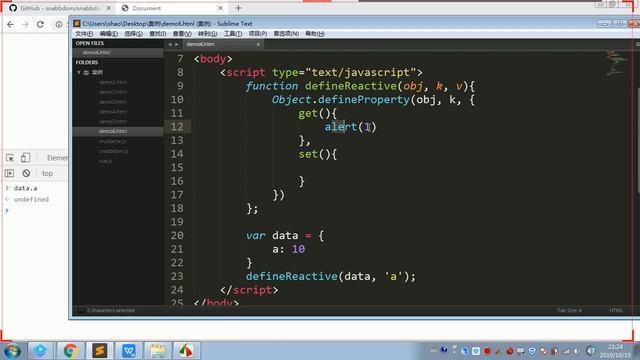Open the 编辑(E) menu in Sublime Text

tap(109, 33)
